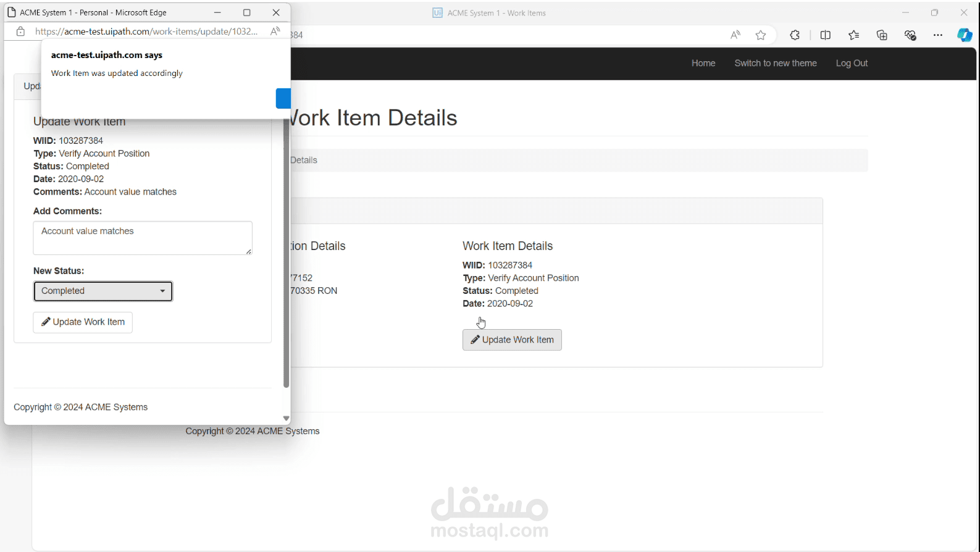This screenshot has height=552, width=980.
Task: Click Update Work Item button in popup form
Action: 83,322
